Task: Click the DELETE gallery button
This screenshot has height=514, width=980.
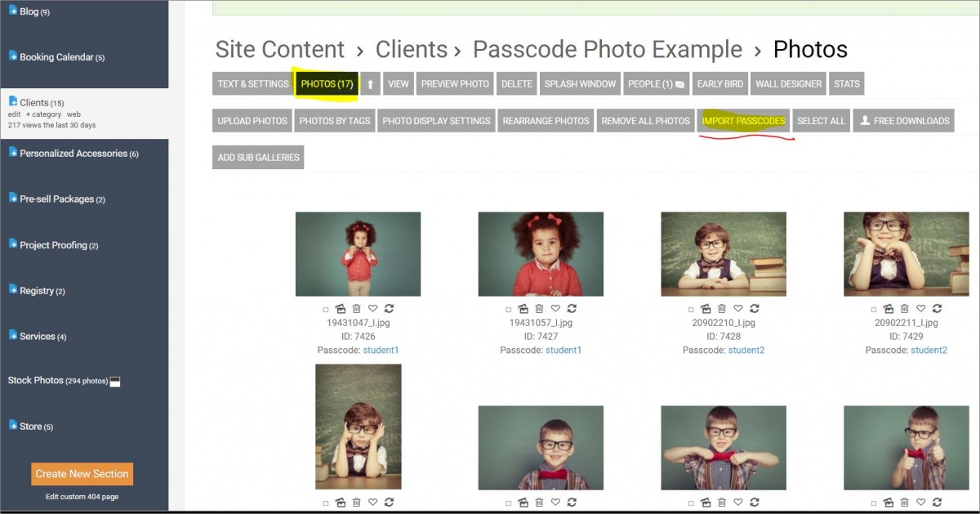Action: coord(517,83)
